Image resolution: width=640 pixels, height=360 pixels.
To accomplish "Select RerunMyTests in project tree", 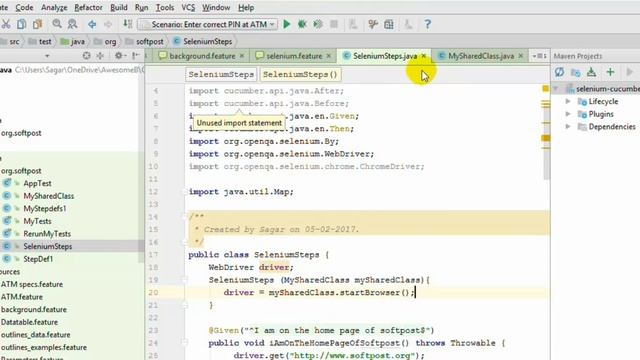I will [x=47, y=234].
